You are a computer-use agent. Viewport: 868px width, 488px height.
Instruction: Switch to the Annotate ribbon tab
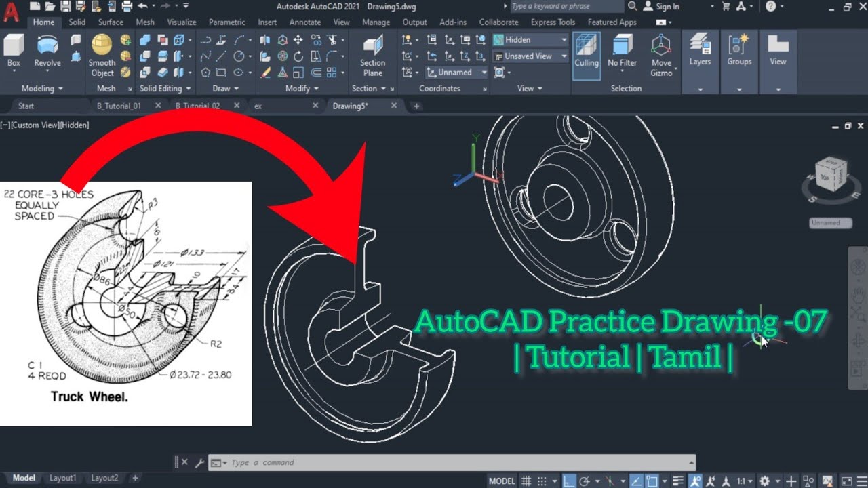[305, 22]
